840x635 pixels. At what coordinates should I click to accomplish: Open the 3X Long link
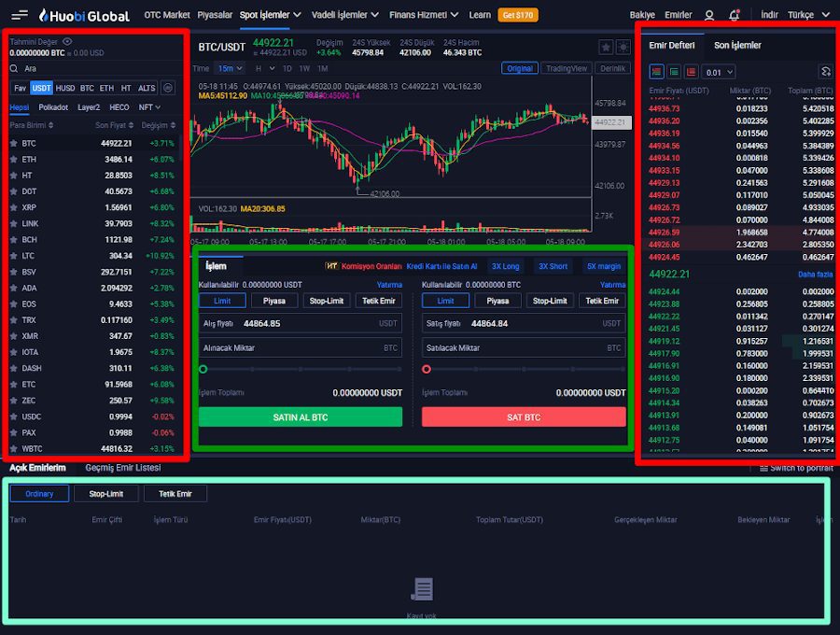(x=505, y=266)
